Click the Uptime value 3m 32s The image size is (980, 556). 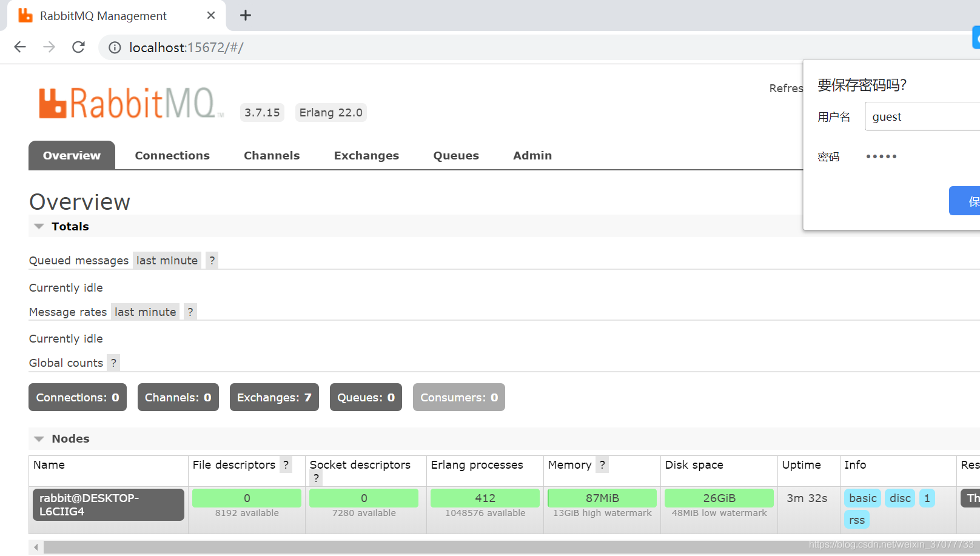[x=807, y=498]
